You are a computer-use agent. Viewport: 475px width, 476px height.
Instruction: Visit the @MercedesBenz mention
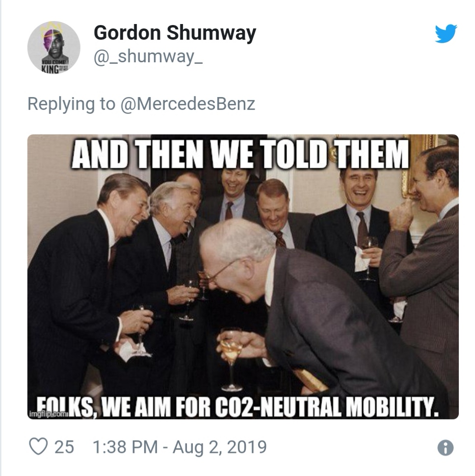click(188, 104)
